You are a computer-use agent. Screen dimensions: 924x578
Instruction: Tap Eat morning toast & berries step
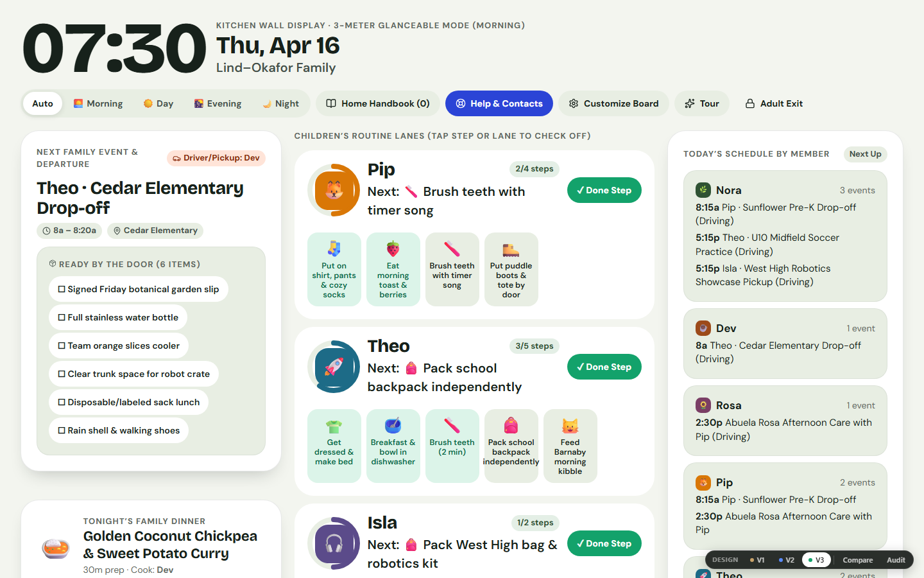393,269
